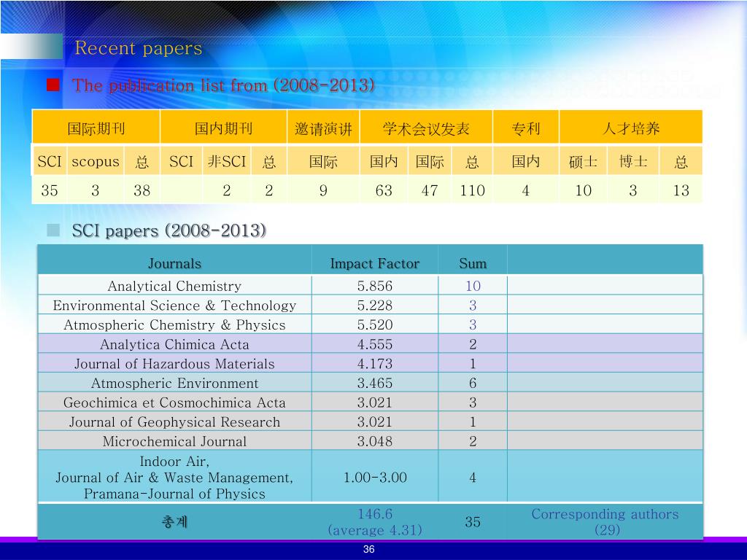The image size is (747, 560).
Task: Click the "SCI papers (2008-2013)" heading
Action: pos(169,231)
